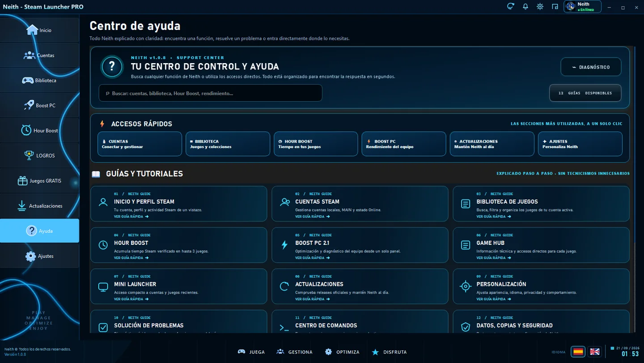644x363 pixels.
Task: Open the Biblioteca quick access card
Action: pyautogui.click(x=228, y=144)
